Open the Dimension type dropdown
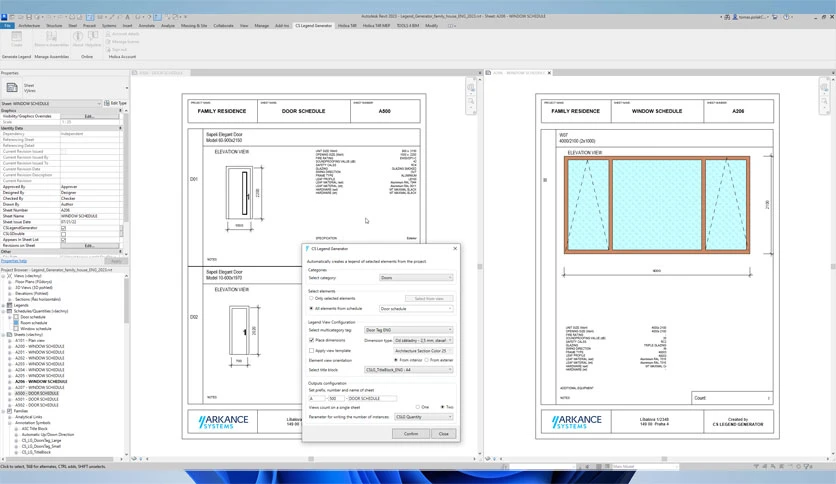 click(423, 340)
